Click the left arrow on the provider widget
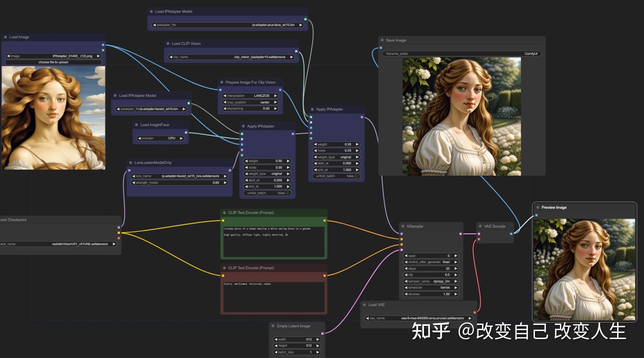Screen dimensions: 644x358 click(139, 138)
